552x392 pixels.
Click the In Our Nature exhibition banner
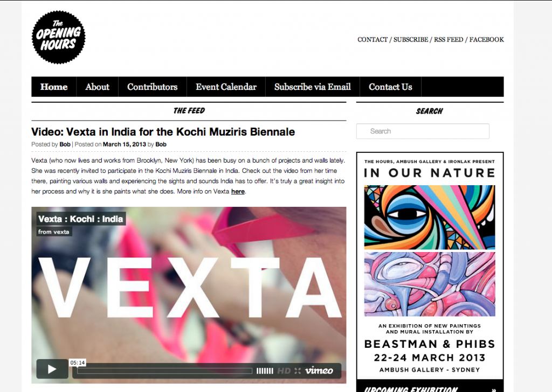click(x=430, y=266)
